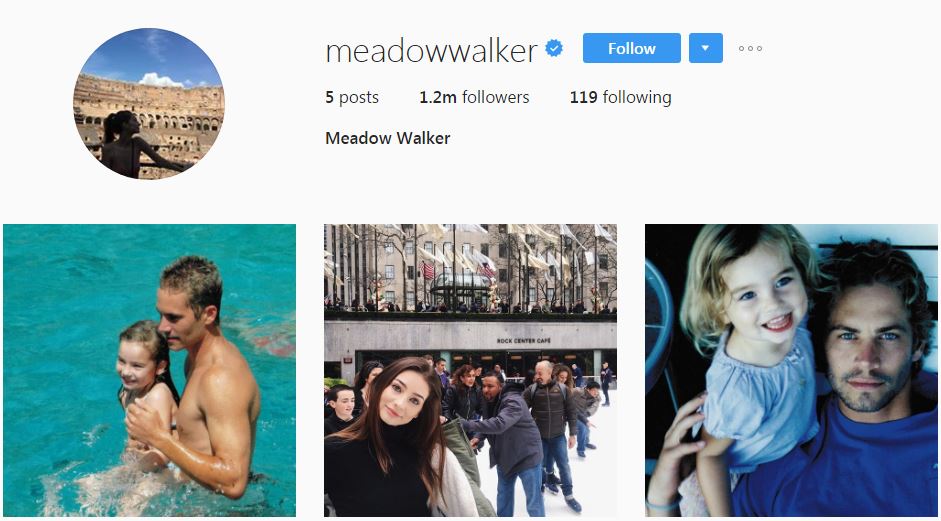This screenshot has width=941, height=521.
Task: Open the three-dot options menu
Action: (750, 49)
